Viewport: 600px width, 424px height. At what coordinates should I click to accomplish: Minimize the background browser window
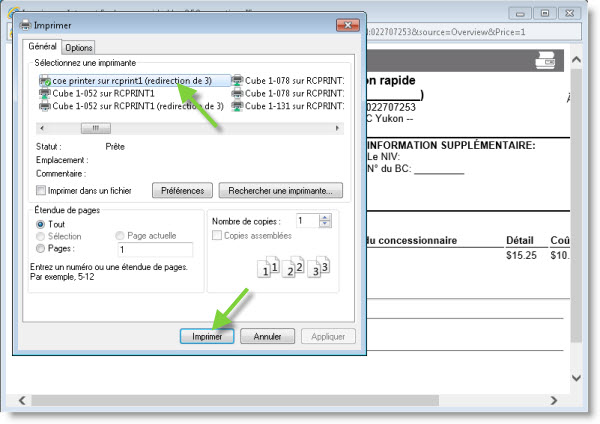520,13
